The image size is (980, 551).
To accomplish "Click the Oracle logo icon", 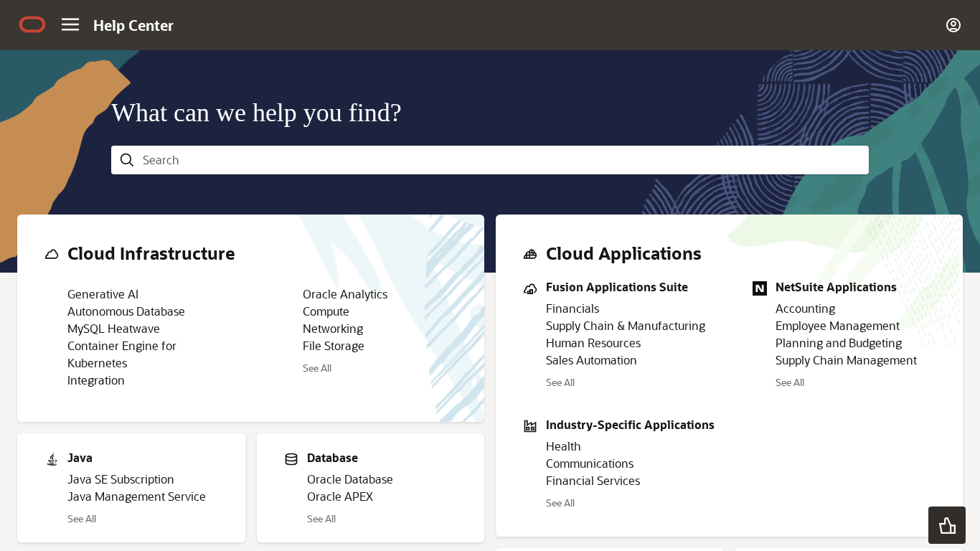I will point(32,25).
